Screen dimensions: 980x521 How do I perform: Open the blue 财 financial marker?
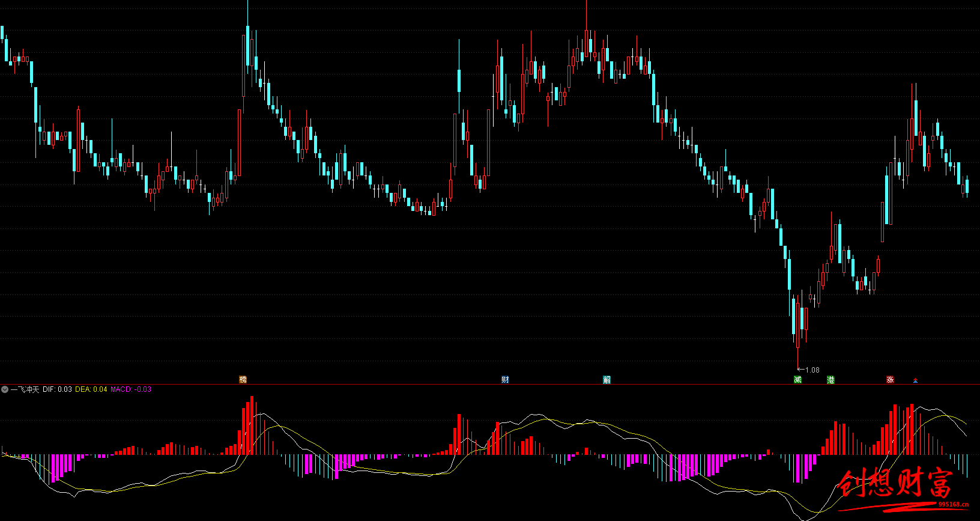tap(505, 379)
